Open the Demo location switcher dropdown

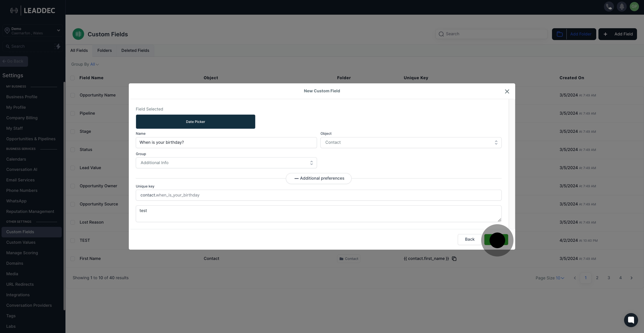click(32, 31)
